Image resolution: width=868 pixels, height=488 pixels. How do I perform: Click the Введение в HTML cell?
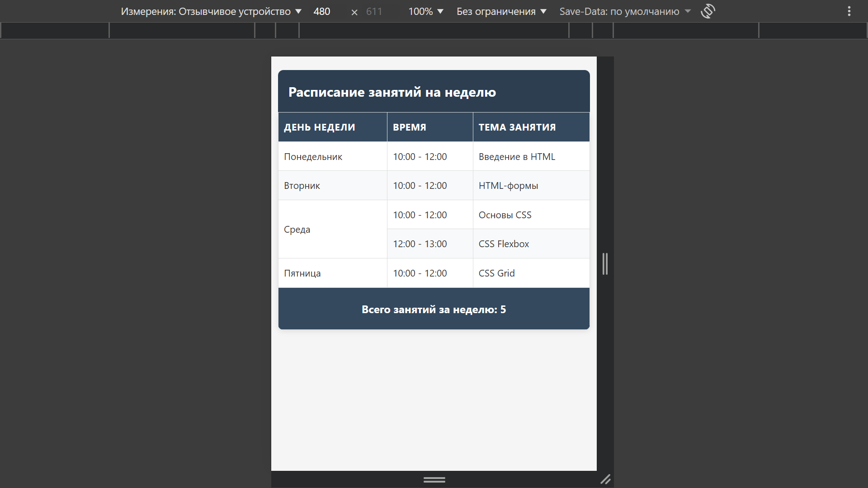click(517, 156)
